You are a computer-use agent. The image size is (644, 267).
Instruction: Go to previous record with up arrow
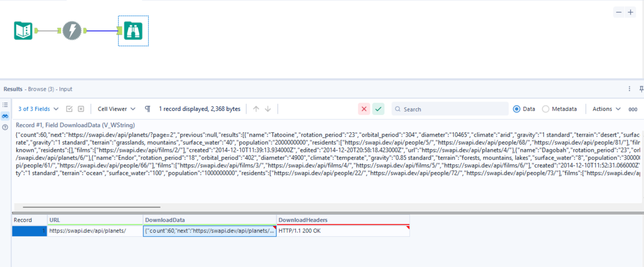click(x=256, y=109)
